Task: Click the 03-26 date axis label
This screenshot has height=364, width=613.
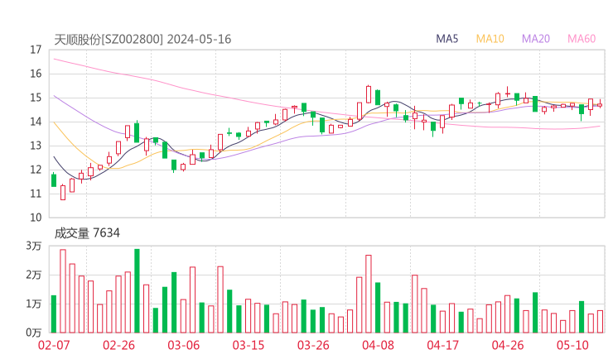Action: (x=313, y=345)
